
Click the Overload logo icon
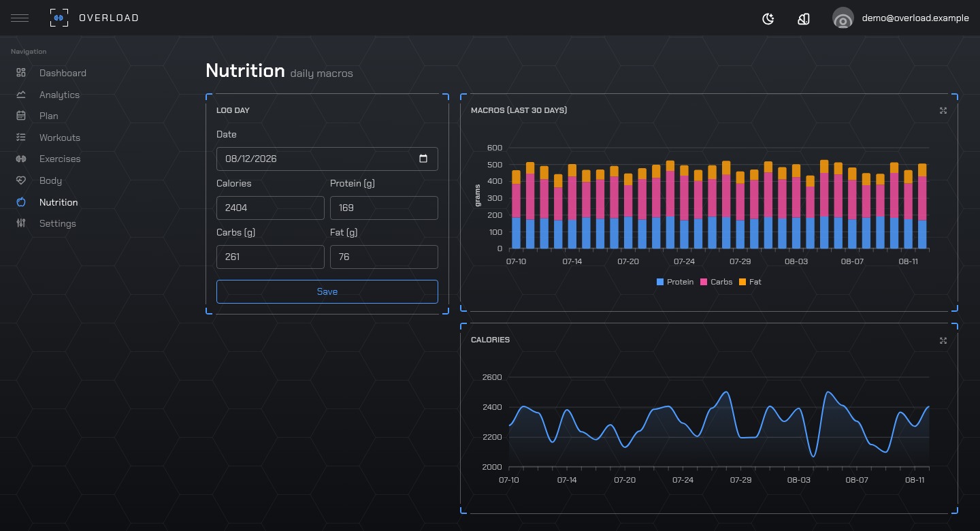tap(59, 18)
